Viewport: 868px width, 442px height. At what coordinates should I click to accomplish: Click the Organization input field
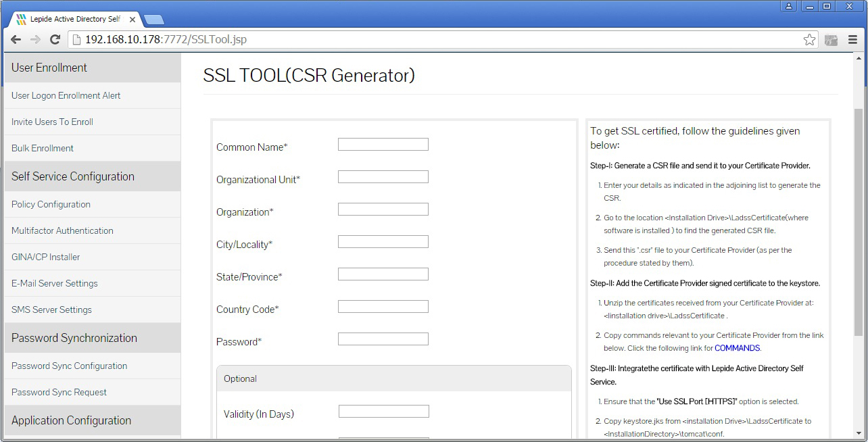[383, 209]
